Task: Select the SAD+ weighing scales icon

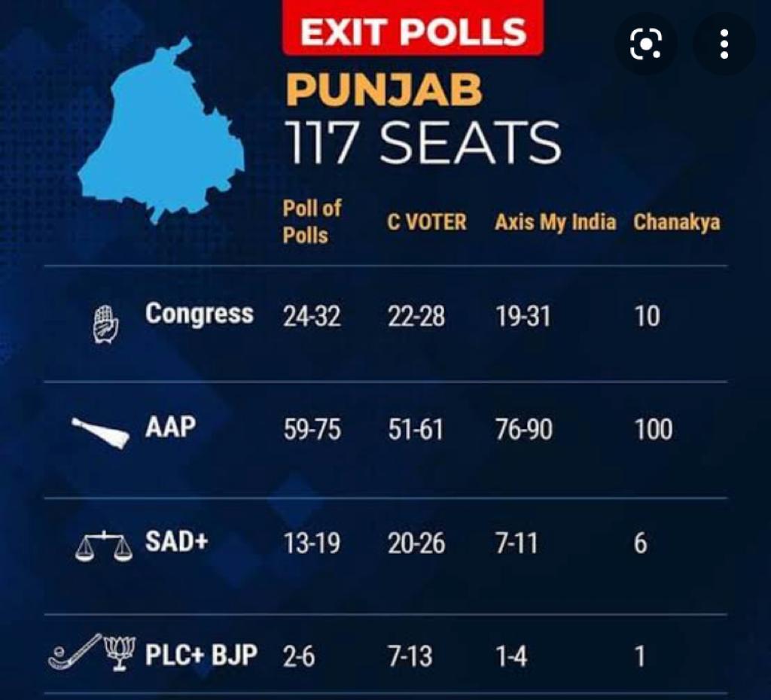Action: point(104,547)
